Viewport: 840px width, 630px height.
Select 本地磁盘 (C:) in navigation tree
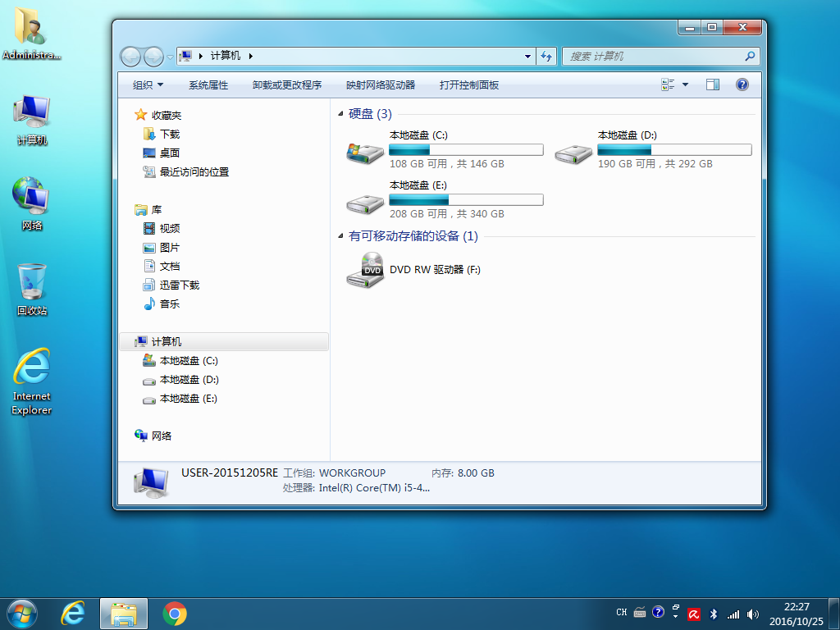point(180,361)
